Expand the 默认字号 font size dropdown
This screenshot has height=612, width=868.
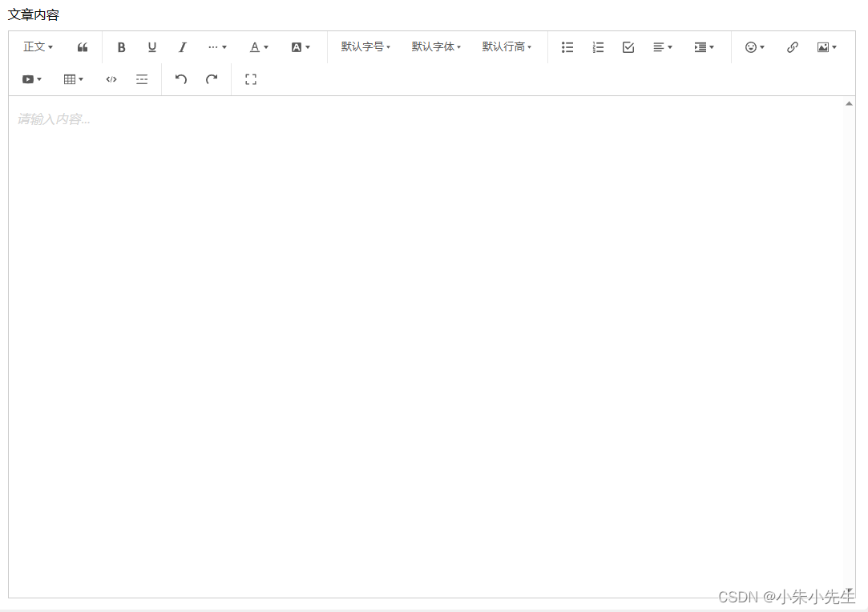click(365, 47)
